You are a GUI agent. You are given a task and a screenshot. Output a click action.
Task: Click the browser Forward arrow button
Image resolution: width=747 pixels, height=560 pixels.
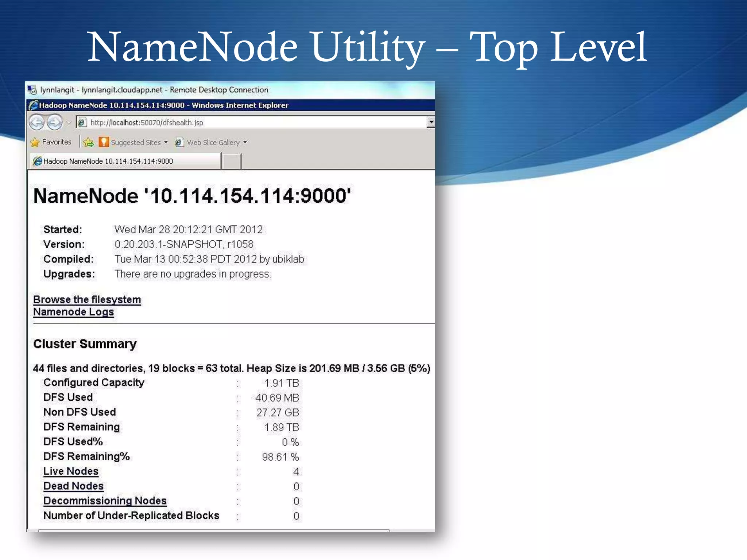55,122
